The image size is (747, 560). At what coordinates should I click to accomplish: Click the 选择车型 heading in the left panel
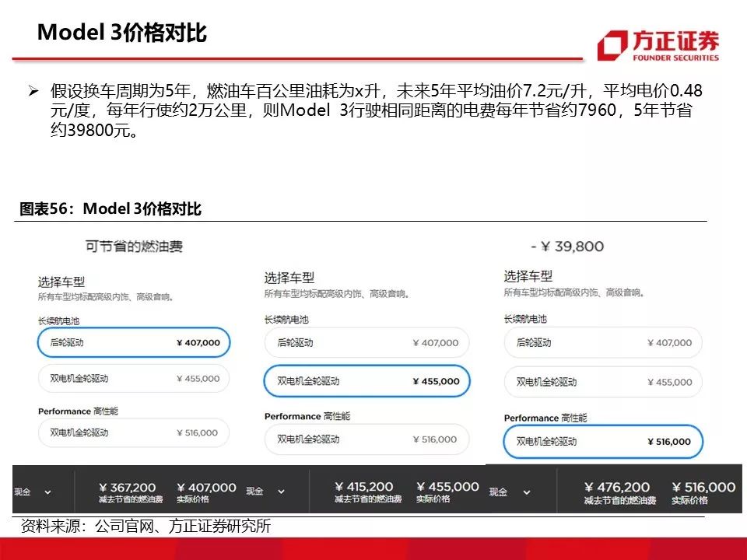click(61, 282)
